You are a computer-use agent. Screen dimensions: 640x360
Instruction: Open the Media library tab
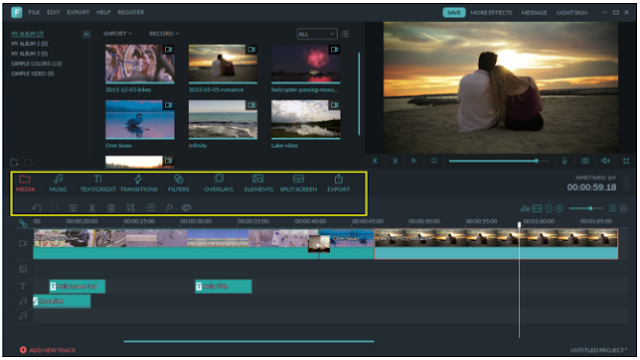click(25, 183)
